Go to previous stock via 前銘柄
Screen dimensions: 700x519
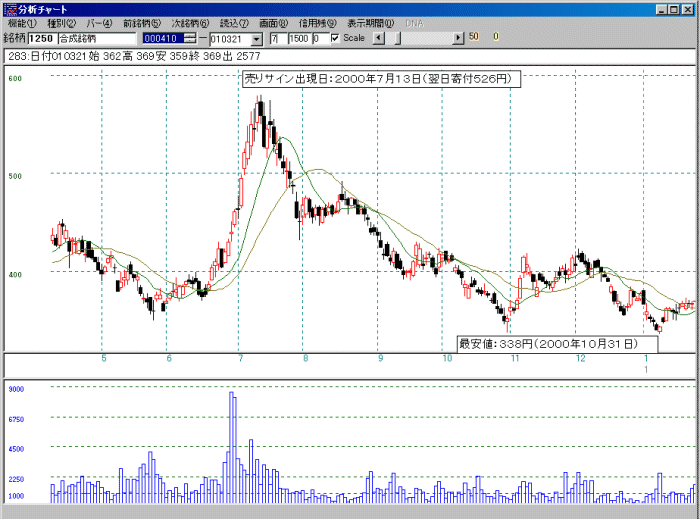(x=141, y=22)
